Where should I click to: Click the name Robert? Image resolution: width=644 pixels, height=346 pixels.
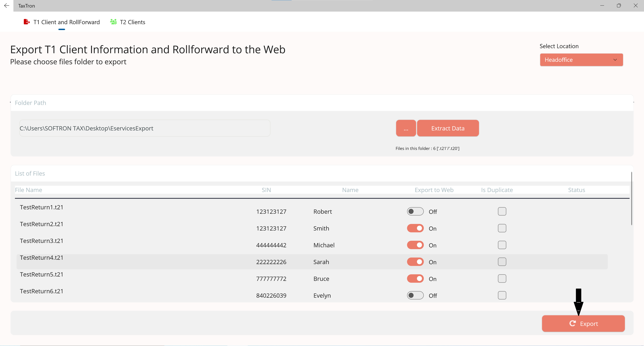[323, 212]
